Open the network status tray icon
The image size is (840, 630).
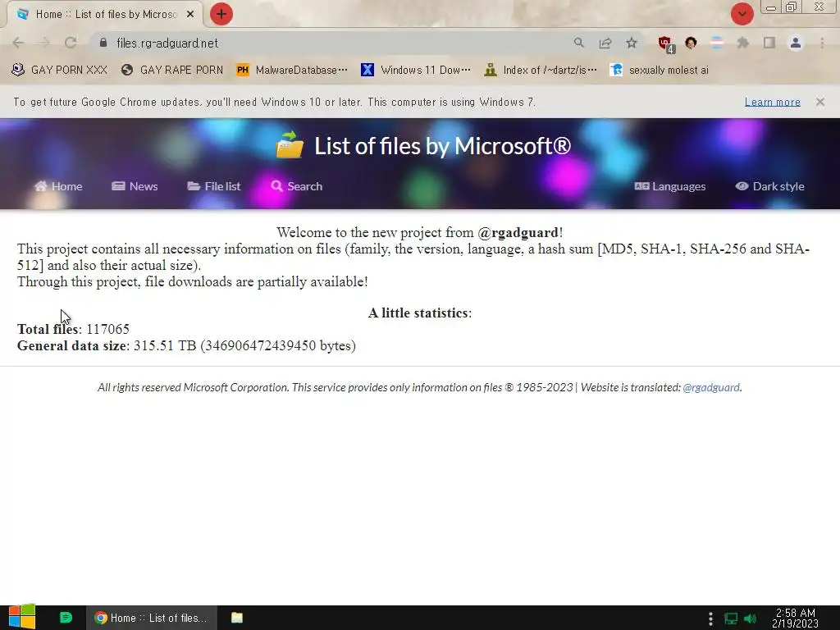[x=731, y=619]
